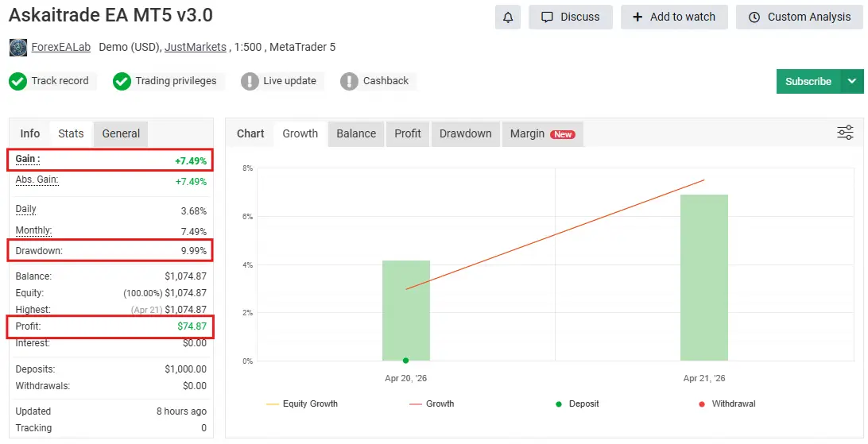
Task: Open the Margin chart tab
Action: [x=542, y=133]
